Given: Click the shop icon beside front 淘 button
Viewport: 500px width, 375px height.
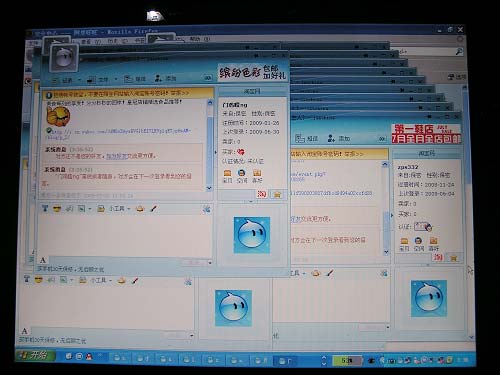Looking at the screenshot, I should tap(277, 195).
